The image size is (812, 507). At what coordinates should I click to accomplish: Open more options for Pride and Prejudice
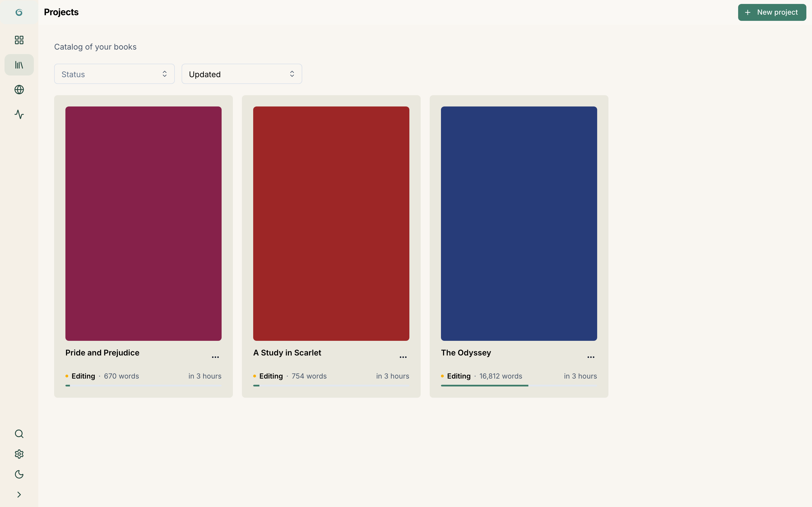[x=215, y=357]
